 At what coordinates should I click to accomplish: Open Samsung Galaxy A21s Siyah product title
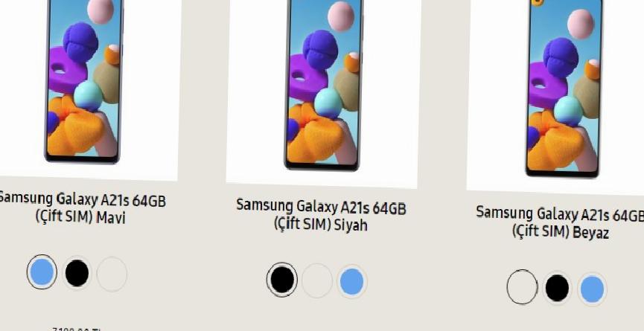coord(321,215)
